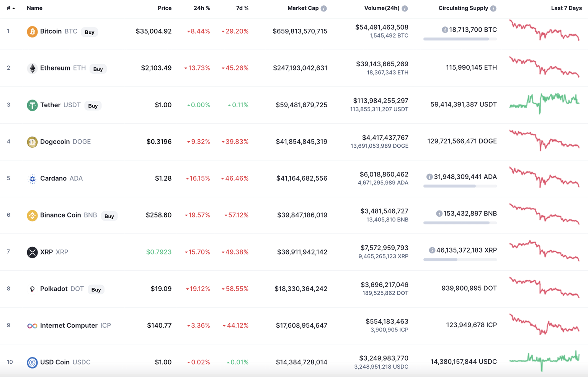Sort the list by 24h % column
This screenshot has height=377, width=588.
(201, 8)
